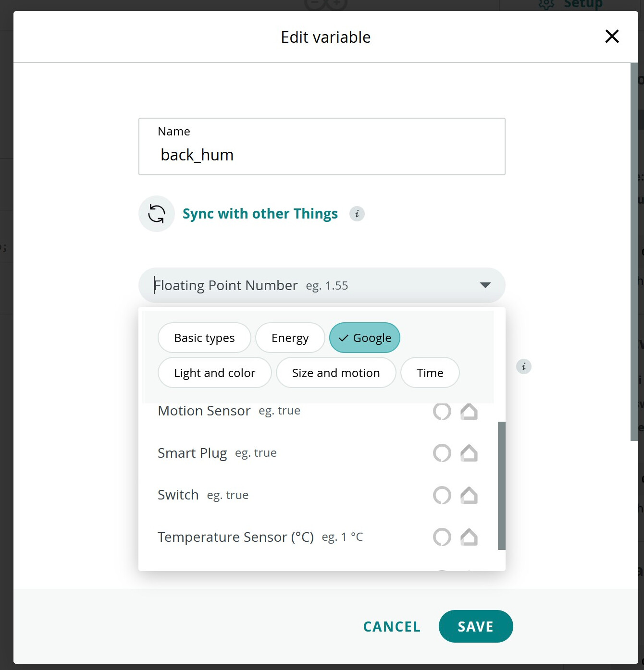Click the Google Home icon for Temperature Sensor
This screenshot has width=644, height=670.
click(470, 537)
